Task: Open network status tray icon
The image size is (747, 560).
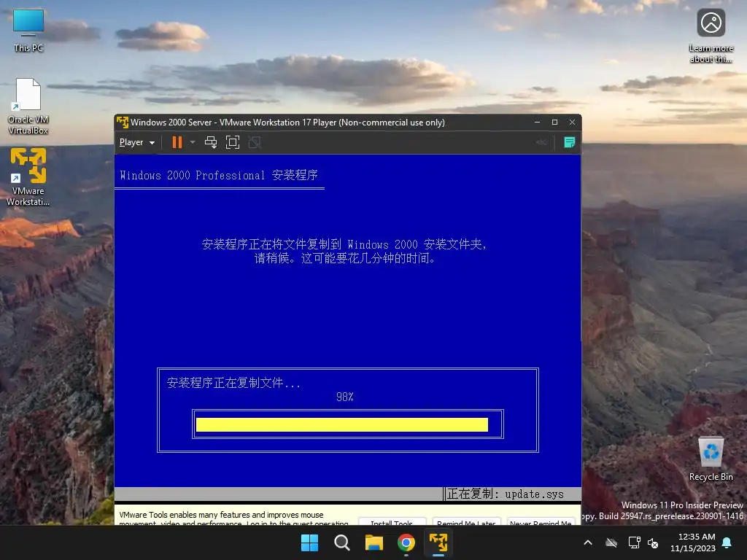Action: [634, 542]
